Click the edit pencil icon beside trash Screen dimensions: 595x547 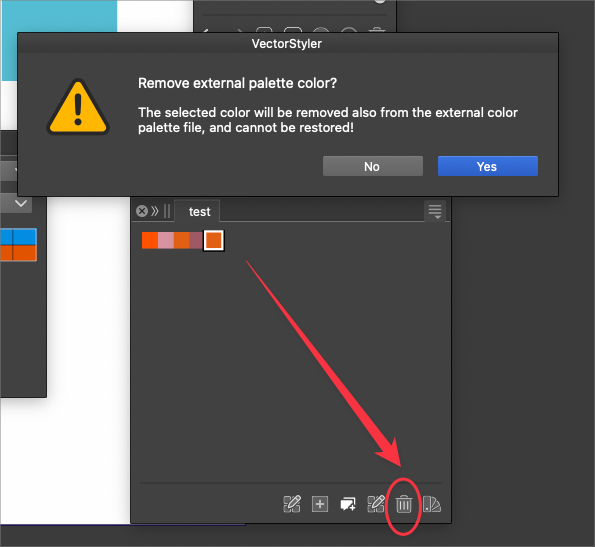(376, 504)
